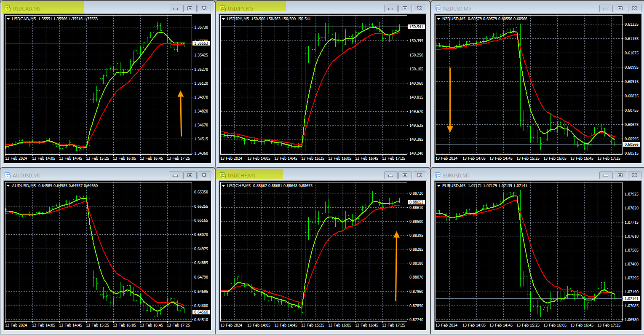Image resolution: width=644 pixels, height=335 pixels.
Task: Maximize the NZDUSD chart window
Action: [x=620, y=8]
